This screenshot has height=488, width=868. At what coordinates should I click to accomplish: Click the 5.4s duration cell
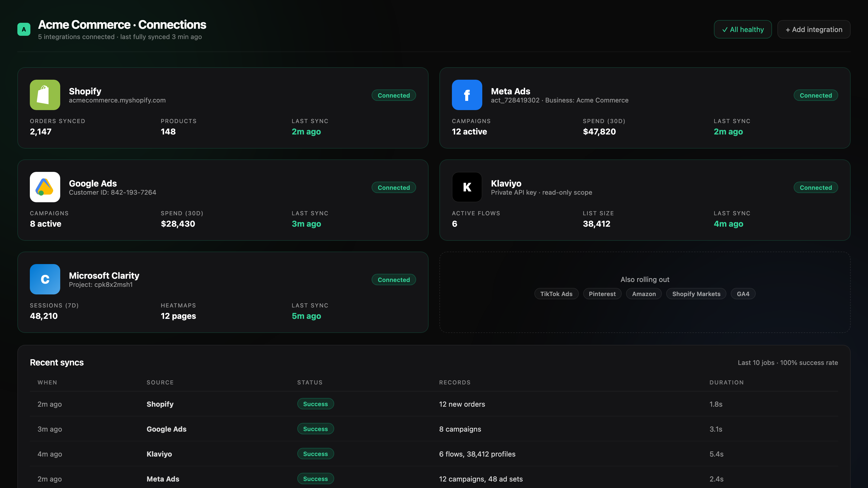[x=716, y=454]
